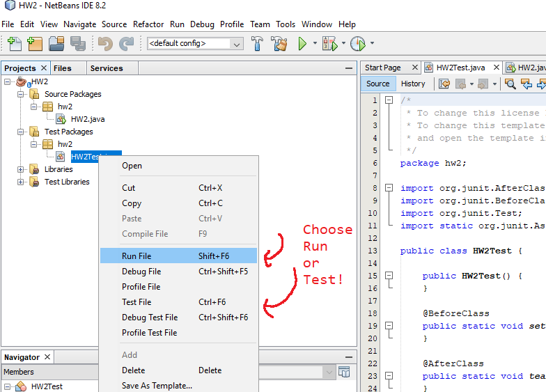546x392 pixels.
Task: Open the Tools menu
Action: tap(286, 24)
